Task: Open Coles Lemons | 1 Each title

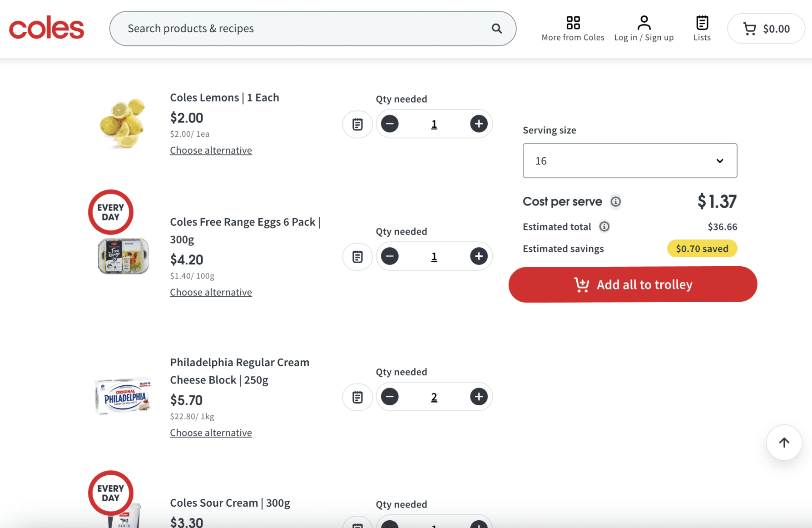Action: pyautogui.click(x=224, y=98)
